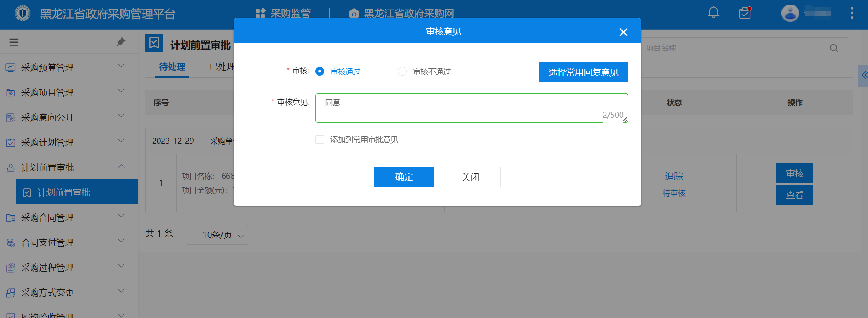Open the three-dot more options menu
The image size is (868, 318).
click(x=852, y=13)
